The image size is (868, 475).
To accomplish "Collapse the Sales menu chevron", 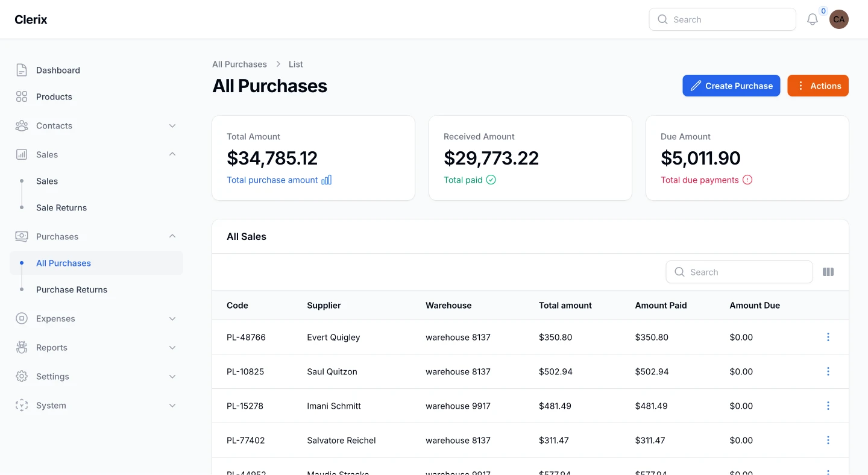I will coord(172,154).
